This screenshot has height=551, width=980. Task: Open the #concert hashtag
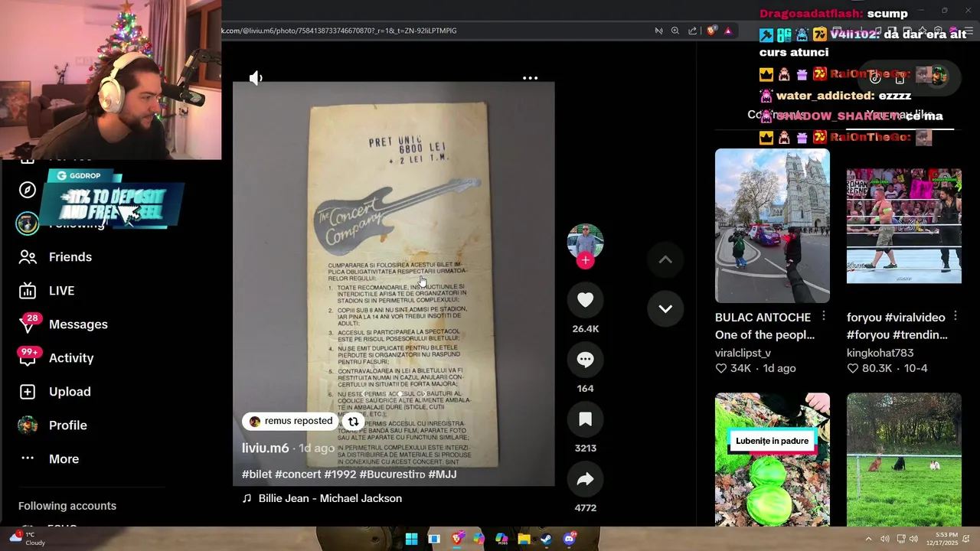pos(298,474)
